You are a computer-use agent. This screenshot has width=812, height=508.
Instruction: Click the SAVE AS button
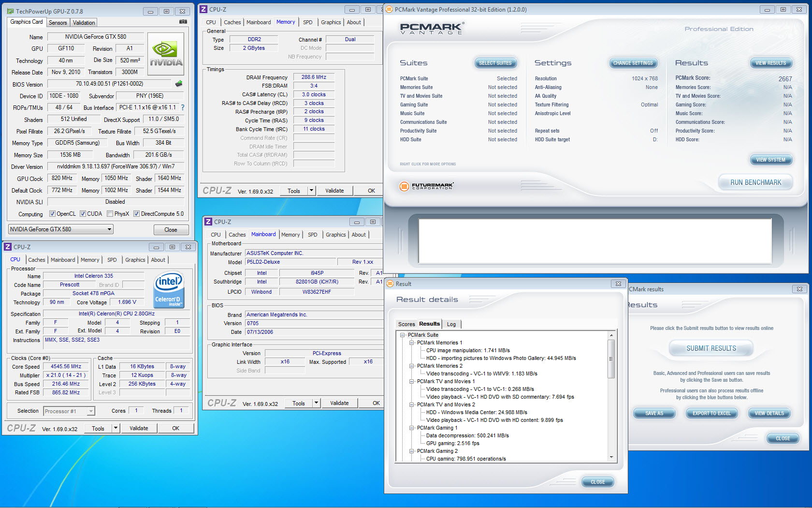click(x=654, y=413)
